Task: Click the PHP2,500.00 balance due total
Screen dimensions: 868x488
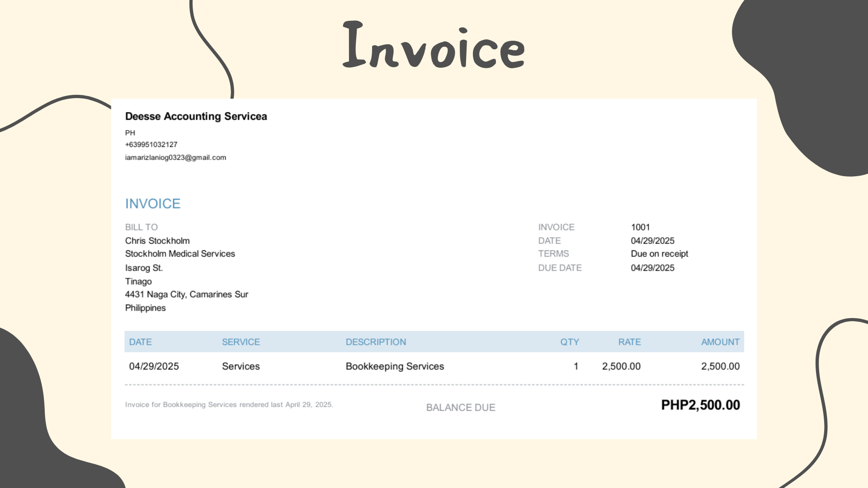Action: 700,405
